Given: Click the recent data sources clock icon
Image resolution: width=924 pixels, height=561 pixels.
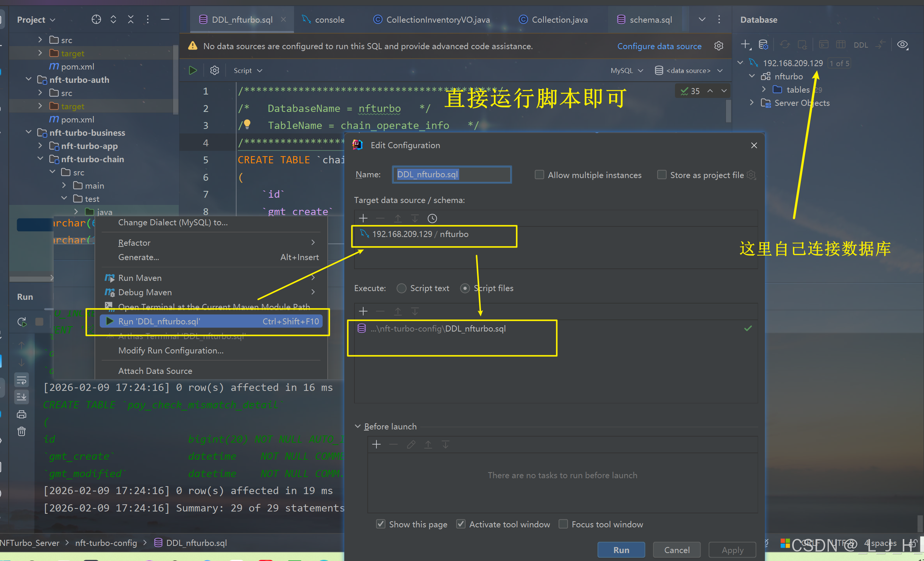Looking at the screenshot, I should (432, 219).
